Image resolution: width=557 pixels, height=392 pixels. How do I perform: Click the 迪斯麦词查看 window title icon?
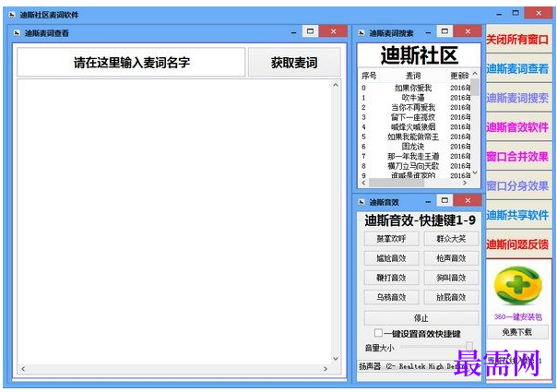[17, 33]
